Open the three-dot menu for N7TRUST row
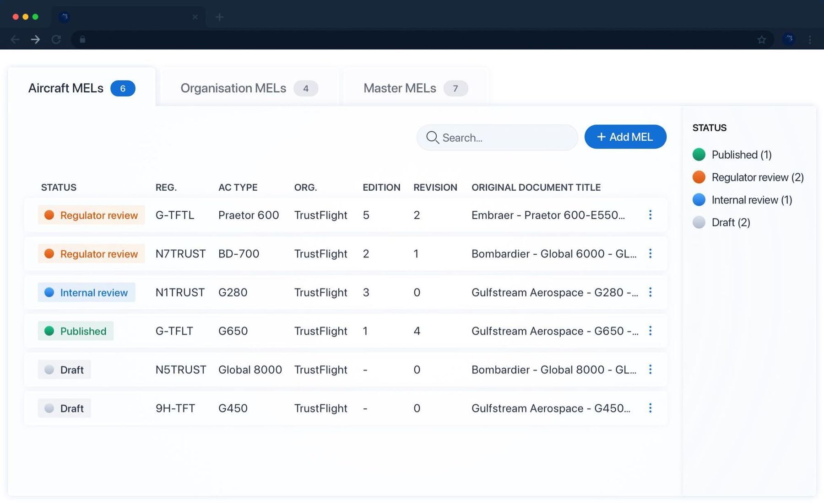This screenshot has height=504, width=824. pyautogui.click(x=650, y=253)
